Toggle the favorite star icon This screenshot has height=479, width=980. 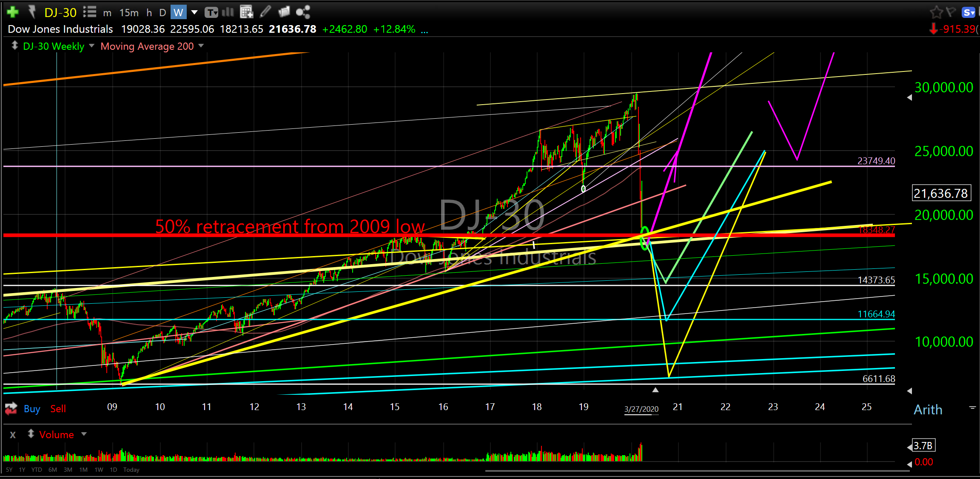pyautogui.click(x=936, y=12)
